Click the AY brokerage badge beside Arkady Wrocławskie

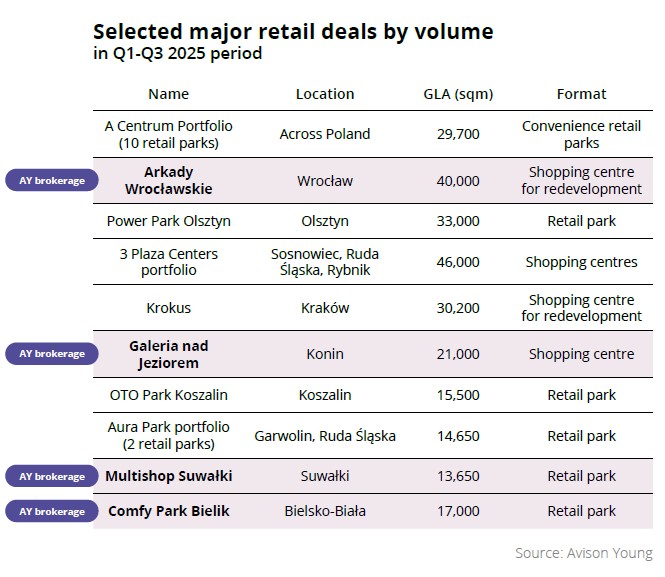(x=52, y=181)
